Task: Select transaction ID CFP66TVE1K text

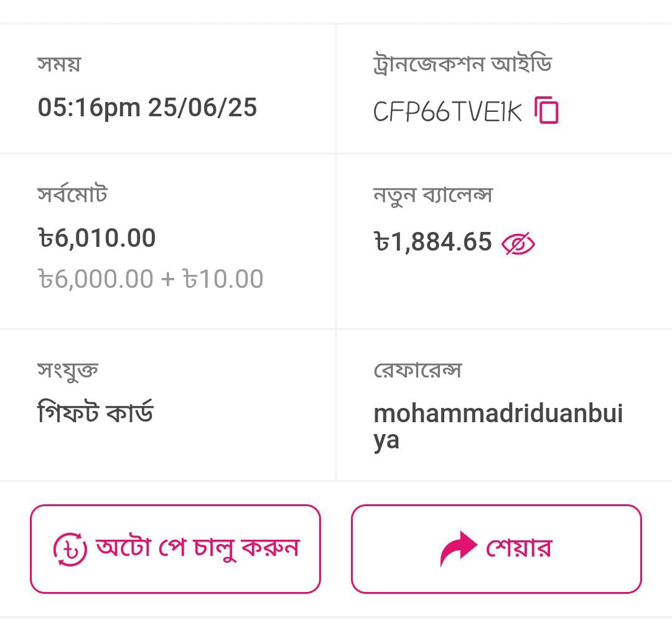Action: click(x=447, y=112)
